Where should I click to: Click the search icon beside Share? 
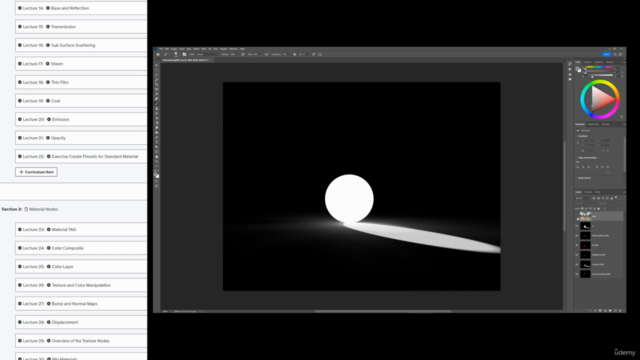pos(615,54)
